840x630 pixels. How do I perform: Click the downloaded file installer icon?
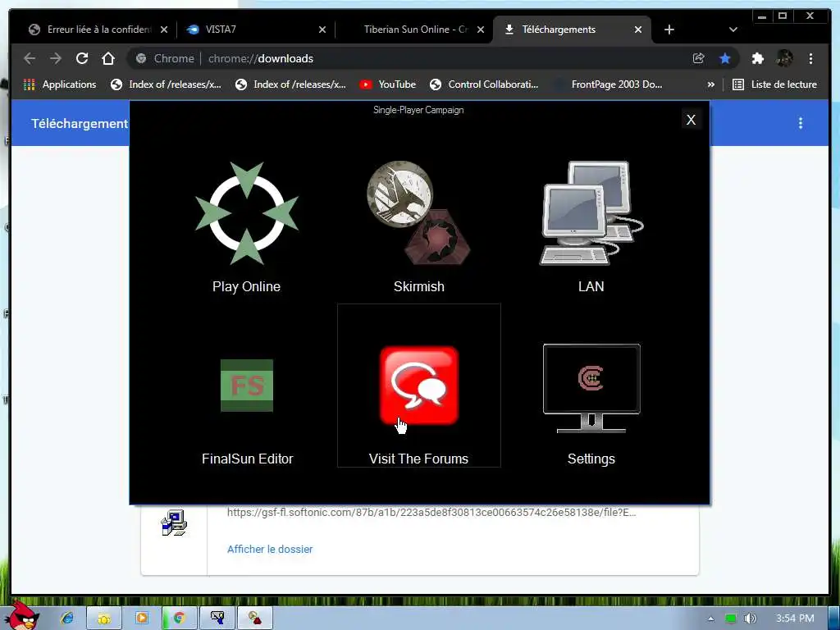(x=174, y=523)
